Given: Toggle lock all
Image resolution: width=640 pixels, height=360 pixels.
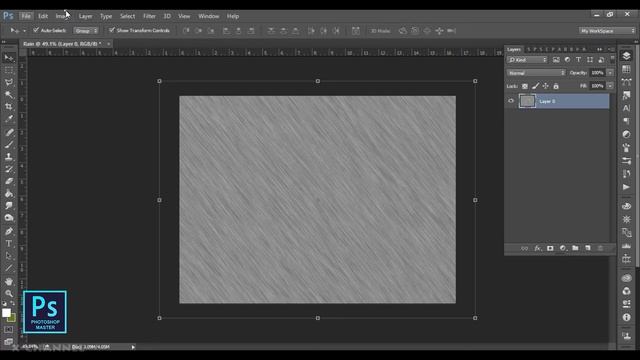Looking at the screenshot, I should [x=556, y=86].
